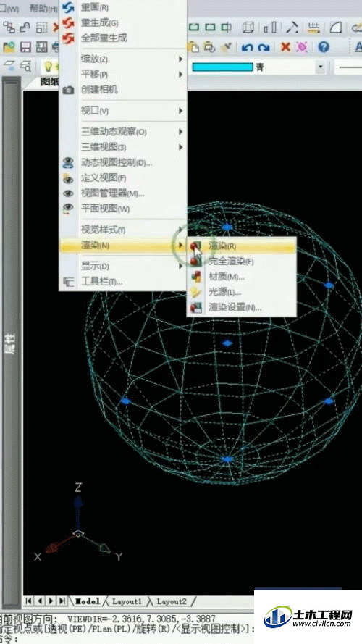Select 全部重生成 menu item

tap(123, 38)
